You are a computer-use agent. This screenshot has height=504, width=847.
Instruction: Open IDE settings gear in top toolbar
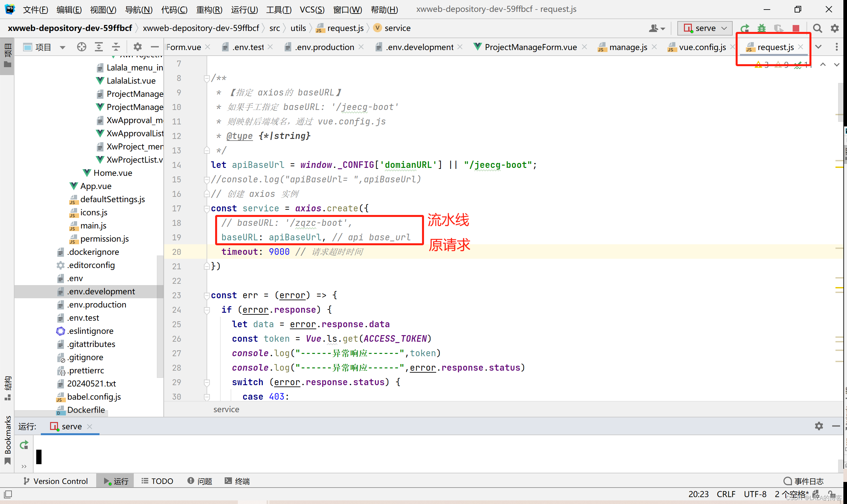(x=835, y=28)
